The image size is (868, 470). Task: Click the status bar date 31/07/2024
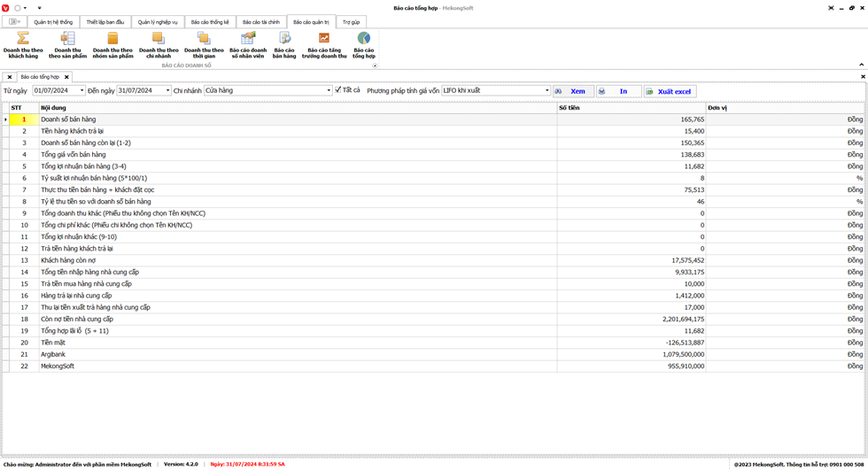[x=247, y=465]
